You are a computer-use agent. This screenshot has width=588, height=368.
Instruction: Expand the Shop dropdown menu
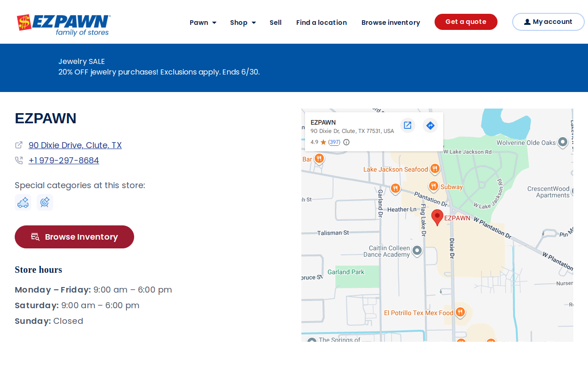click(x=243, y=23)
